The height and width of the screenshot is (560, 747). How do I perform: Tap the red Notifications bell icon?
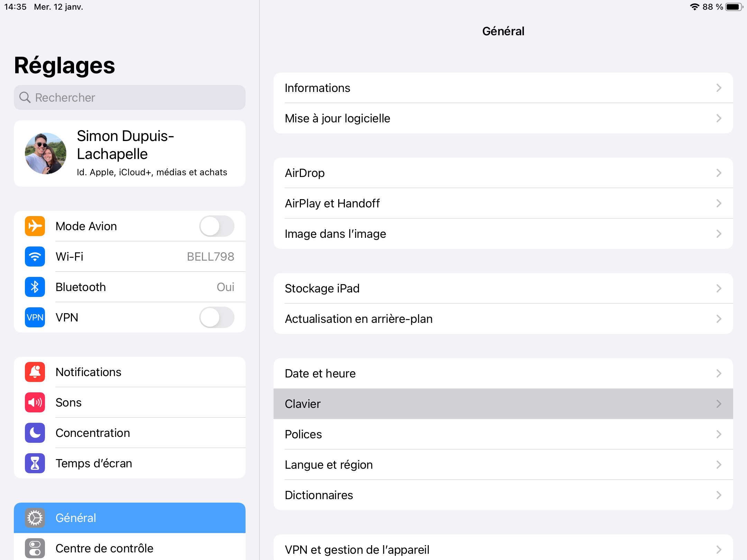coord(35,372)
